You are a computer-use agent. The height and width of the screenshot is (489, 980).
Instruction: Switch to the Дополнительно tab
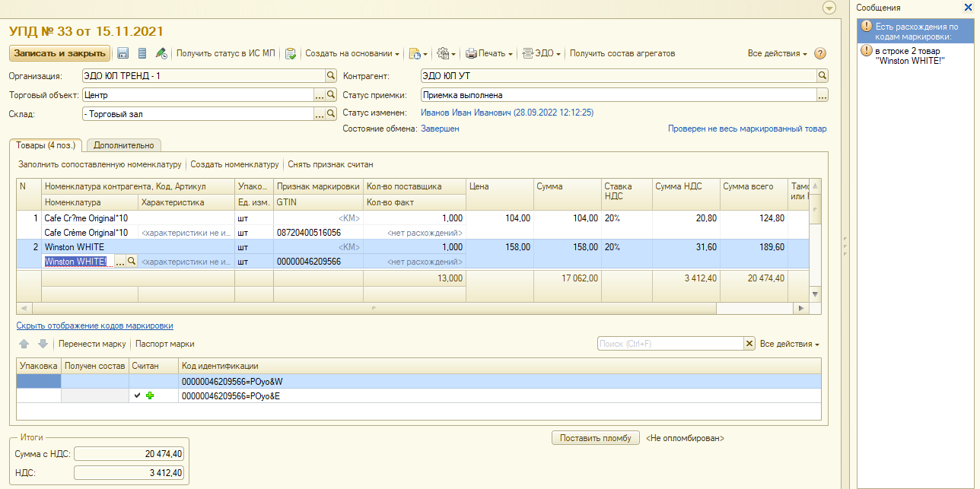tap(124, 145)
